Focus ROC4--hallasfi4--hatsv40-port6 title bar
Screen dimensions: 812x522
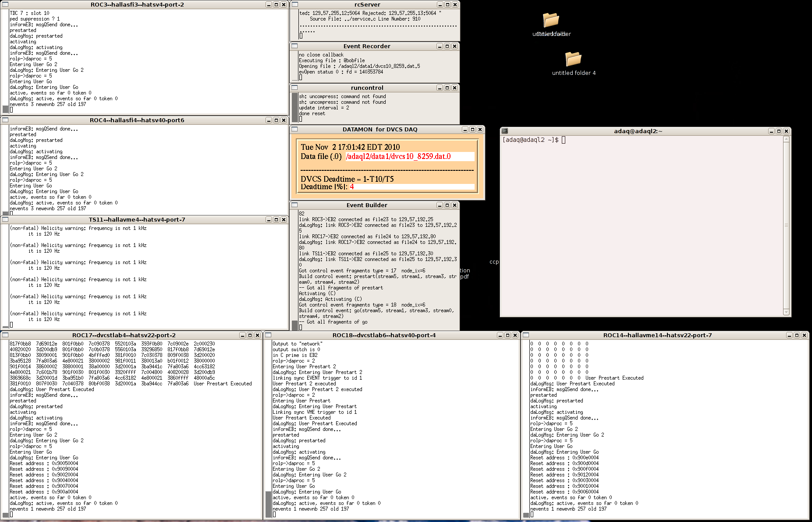click(137, 120)
